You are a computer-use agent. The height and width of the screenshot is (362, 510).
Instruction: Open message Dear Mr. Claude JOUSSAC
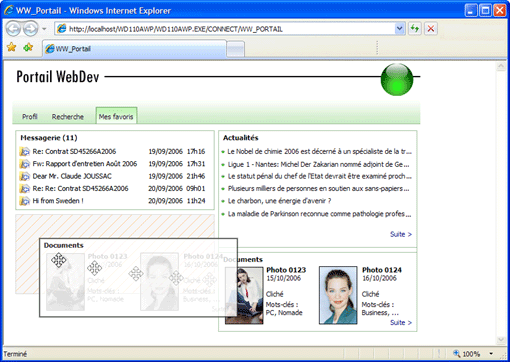pyautogui.click(x=72, y=176)
